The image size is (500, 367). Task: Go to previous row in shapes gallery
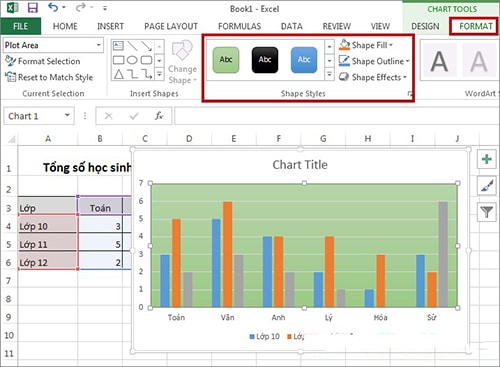(x=159, y=47)
